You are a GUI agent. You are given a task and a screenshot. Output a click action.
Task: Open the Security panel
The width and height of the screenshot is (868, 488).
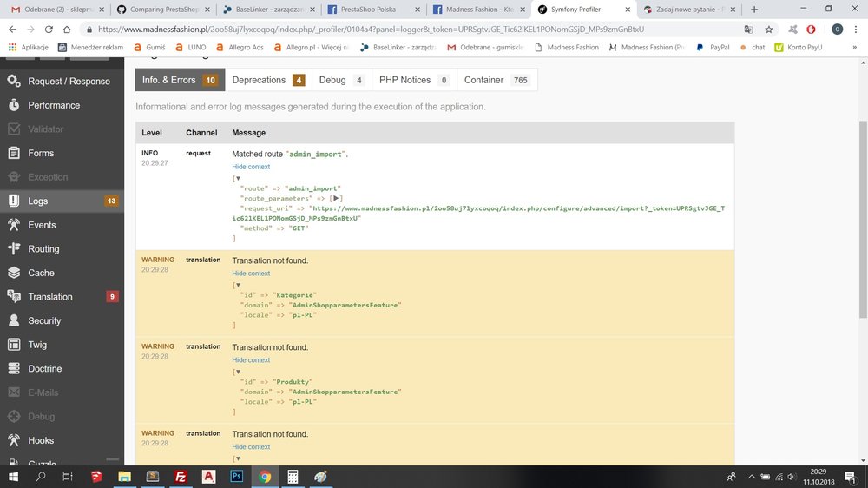pyautogui.click(x=62, y=320)
